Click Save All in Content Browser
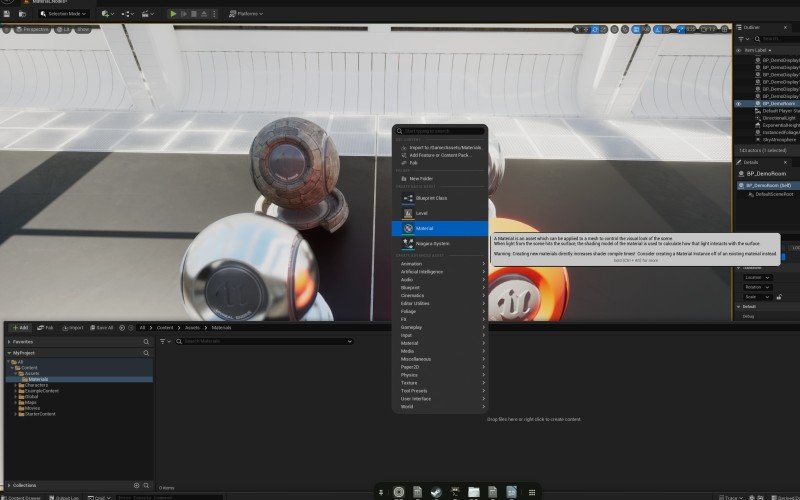800x500 pixels. [102, 328]
